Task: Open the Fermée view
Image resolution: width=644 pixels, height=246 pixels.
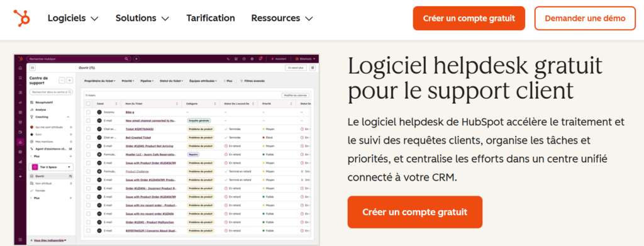Action: (x=38, y=191)
